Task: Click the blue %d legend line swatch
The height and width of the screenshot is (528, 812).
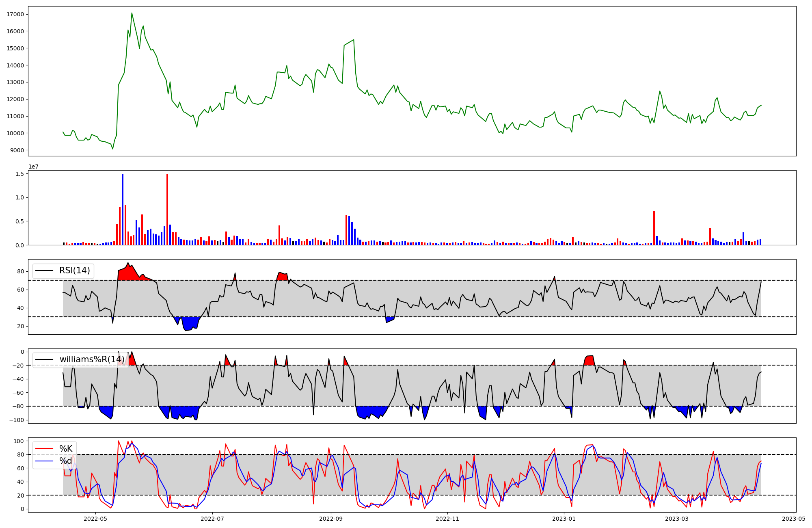Action: [44, 461]
